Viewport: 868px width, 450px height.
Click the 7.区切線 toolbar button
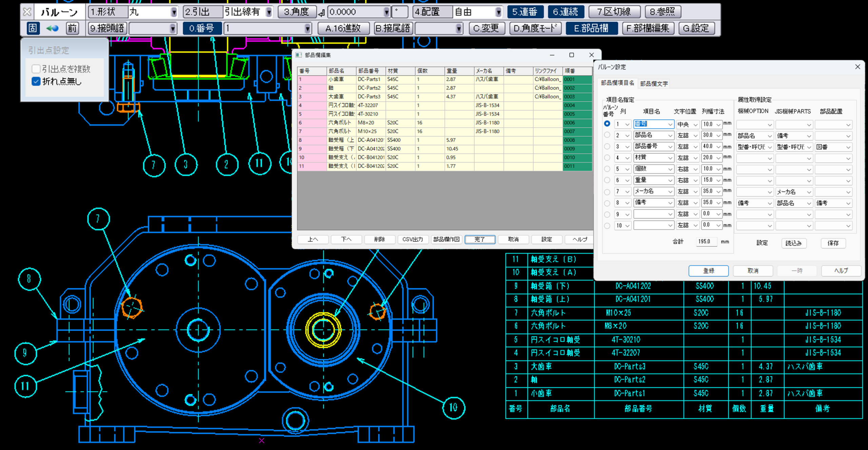[614, 12]
